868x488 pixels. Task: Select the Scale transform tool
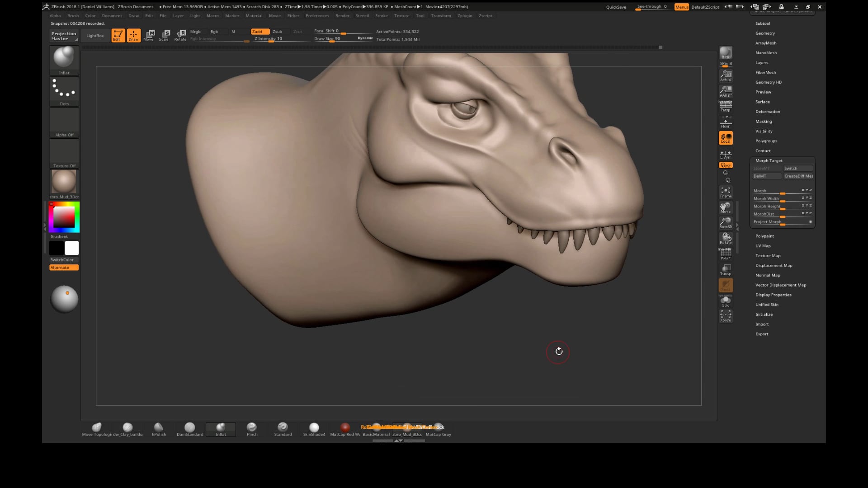pyautogui.click(x=164, y=35)
